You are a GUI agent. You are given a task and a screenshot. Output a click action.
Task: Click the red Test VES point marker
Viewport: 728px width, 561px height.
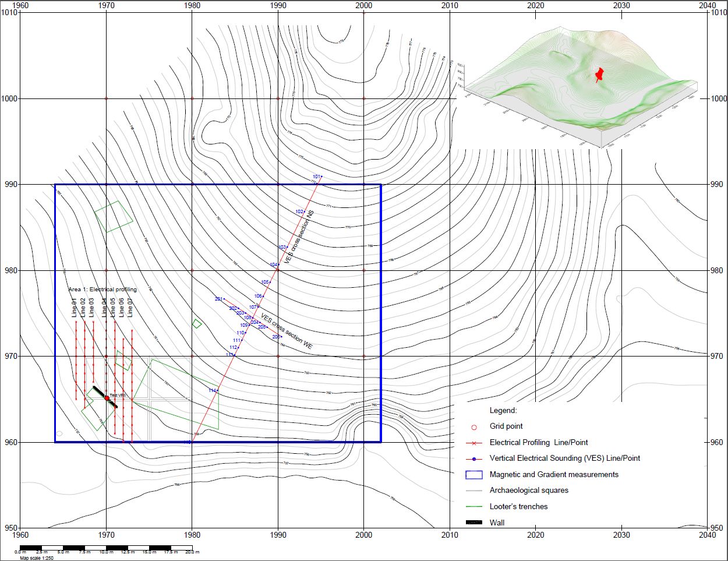tap(107, 398)
